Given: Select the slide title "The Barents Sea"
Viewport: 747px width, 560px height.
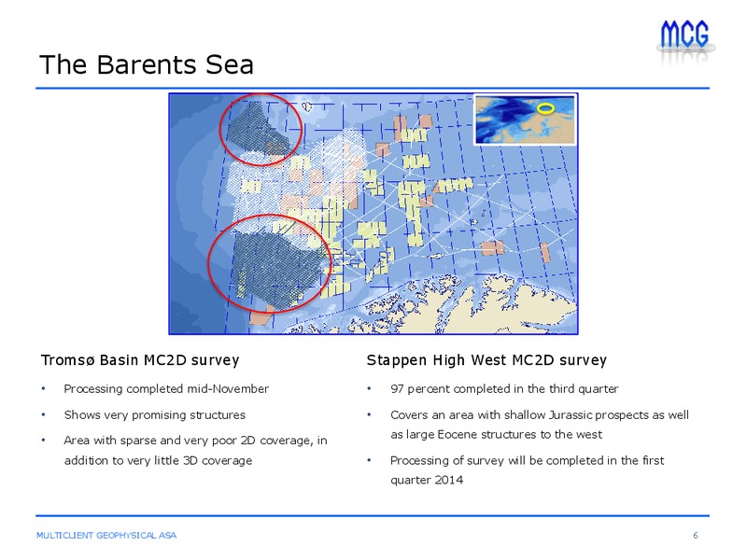Looking at the screenshot, I should click(147, 64).
